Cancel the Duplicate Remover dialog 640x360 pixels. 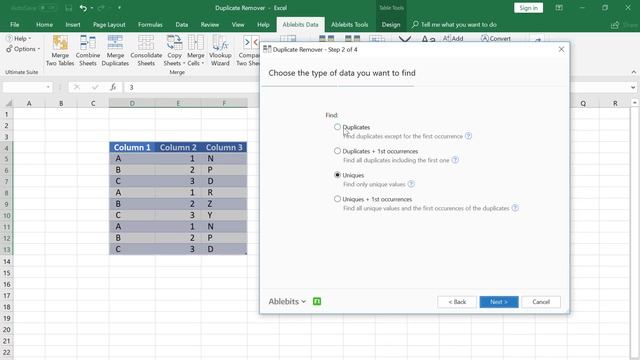(x=541, y=302)
